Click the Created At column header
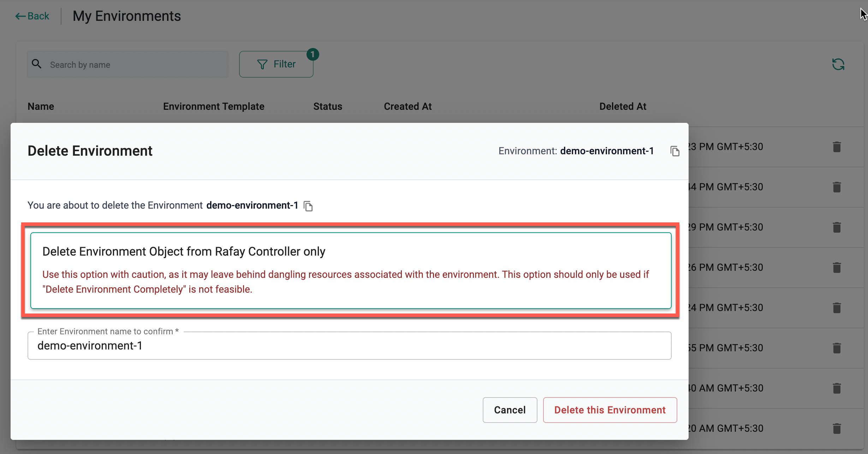 point(408,106)
